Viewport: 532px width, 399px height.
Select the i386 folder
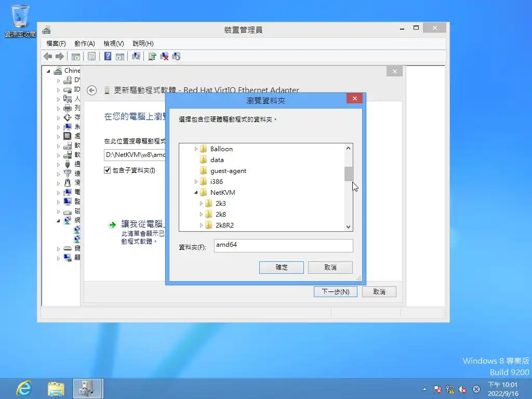(217, 181)
